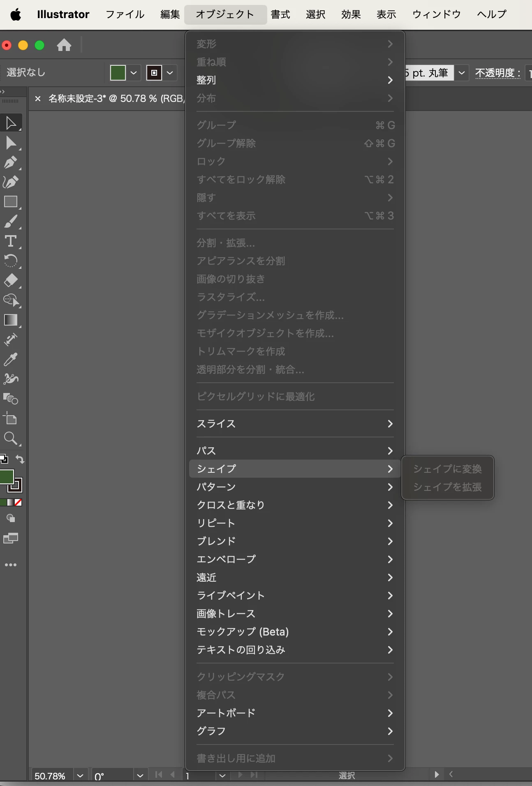The width and height of the screenshot is (532, 786).
Task: Open zoom level dropdown
Action: coord(80,776)
